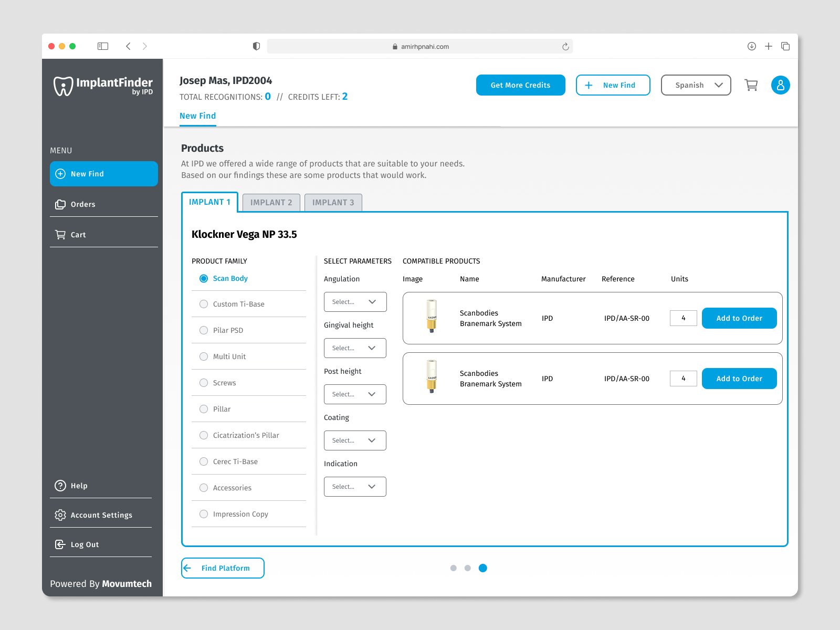The height and width of the screenshot is (630, 840).
Task: Open the Coating dropdown
Action: click(x=355, y=440)
